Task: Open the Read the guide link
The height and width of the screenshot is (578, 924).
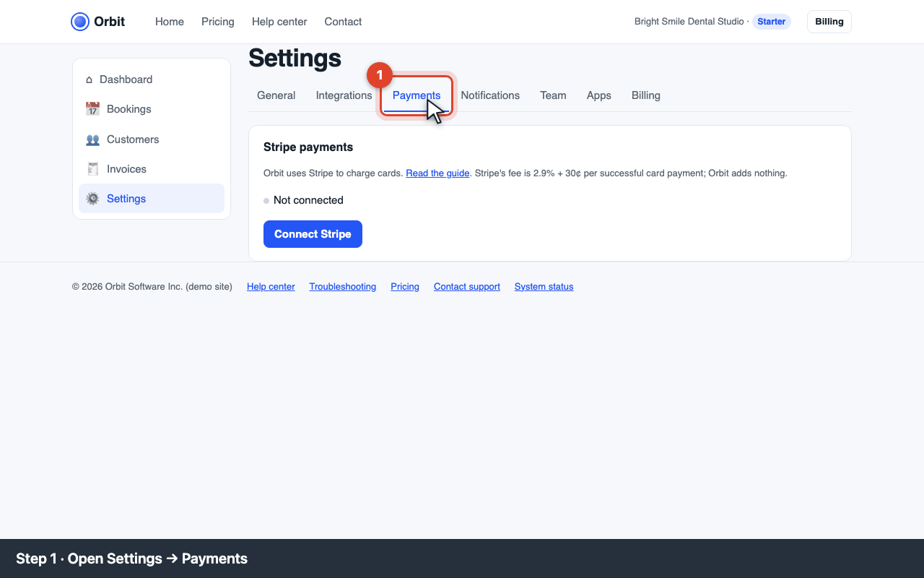Action: [437, 173]
